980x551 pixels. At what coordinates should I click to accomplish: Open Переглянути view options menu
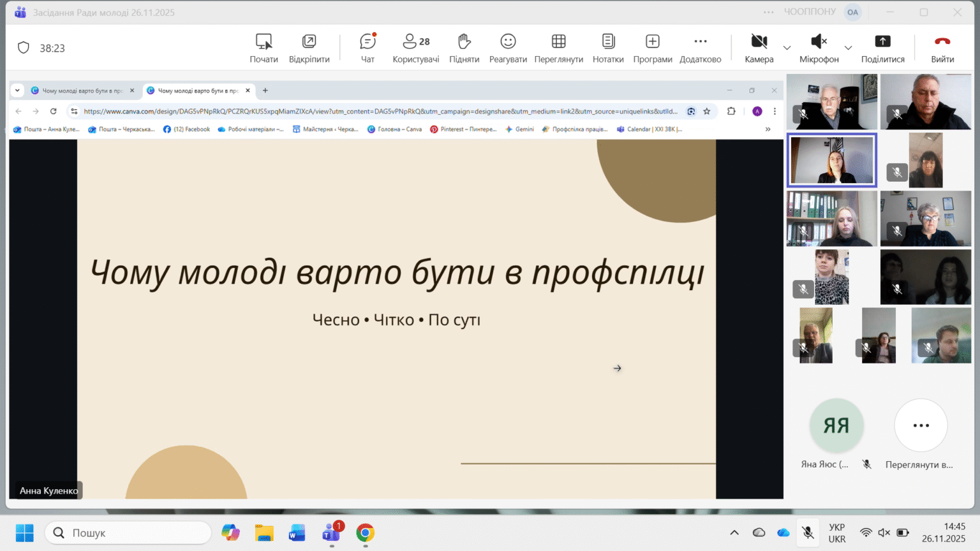pyautogui.click(x=558, y=48)
